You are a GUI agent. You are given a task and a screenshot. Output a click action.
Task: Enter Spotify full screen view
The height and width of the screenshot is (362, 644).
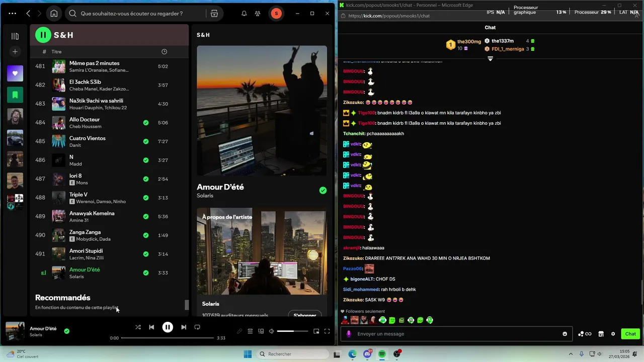coord(327,331)
